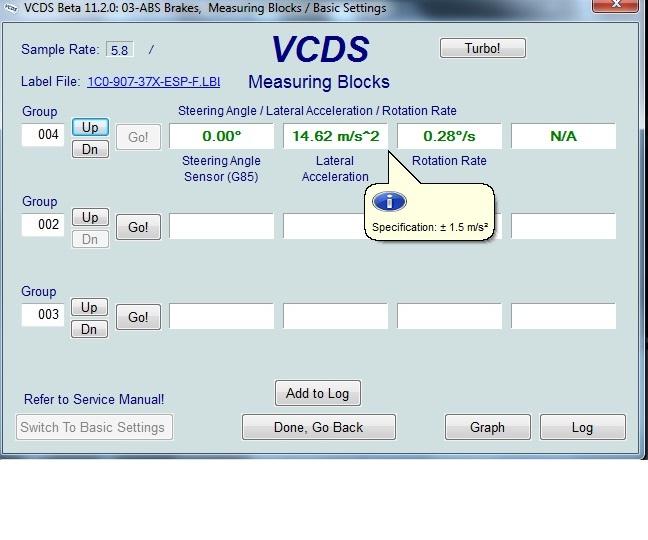Open the Graph view
This screenshot has width=648, height=540.
pyautogui.click(x=487, y=427)
